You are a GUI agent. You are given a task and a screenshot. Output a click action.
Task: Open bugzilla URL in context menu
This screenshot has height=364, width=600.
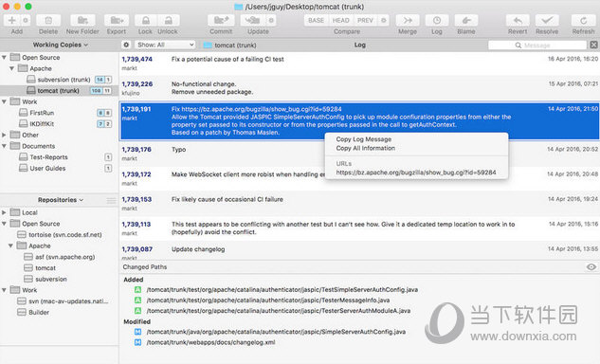(x=416, y=173)
